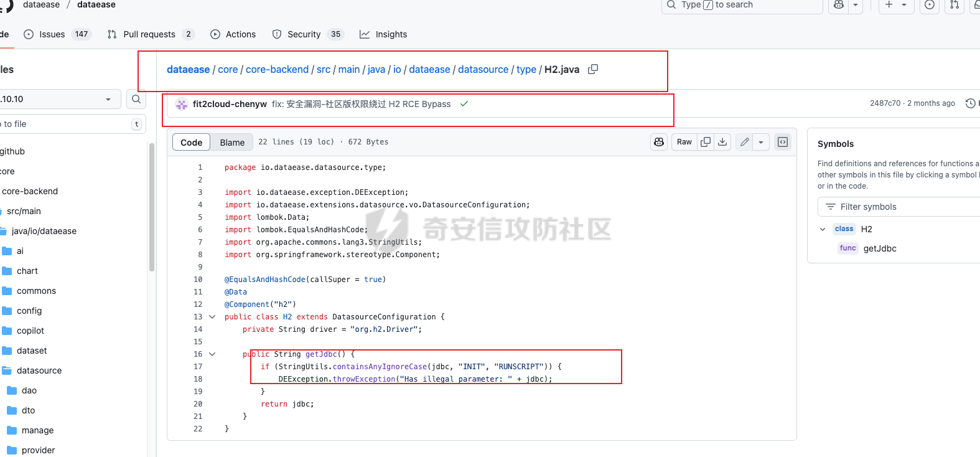
Task: Open issues icon in top header
Action: click(929, 4)
